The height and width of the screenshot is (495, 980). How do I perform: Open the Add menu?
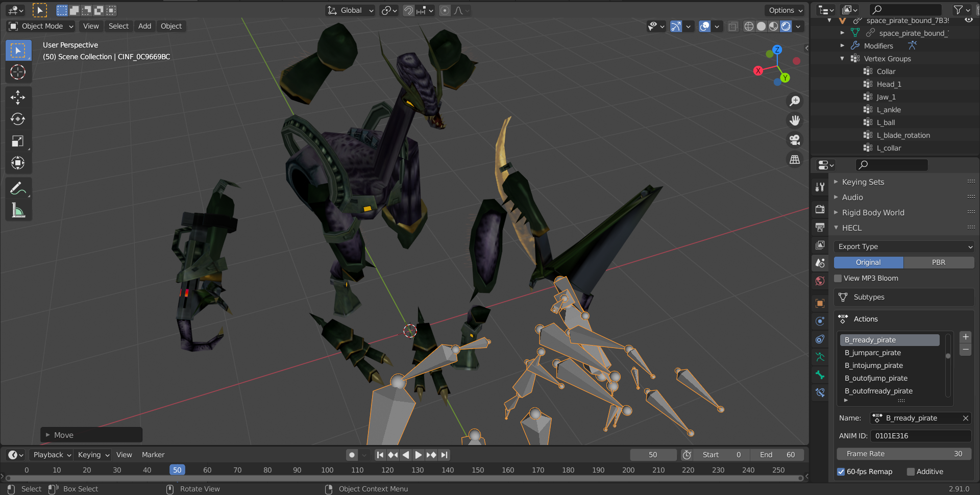[144, 26]
